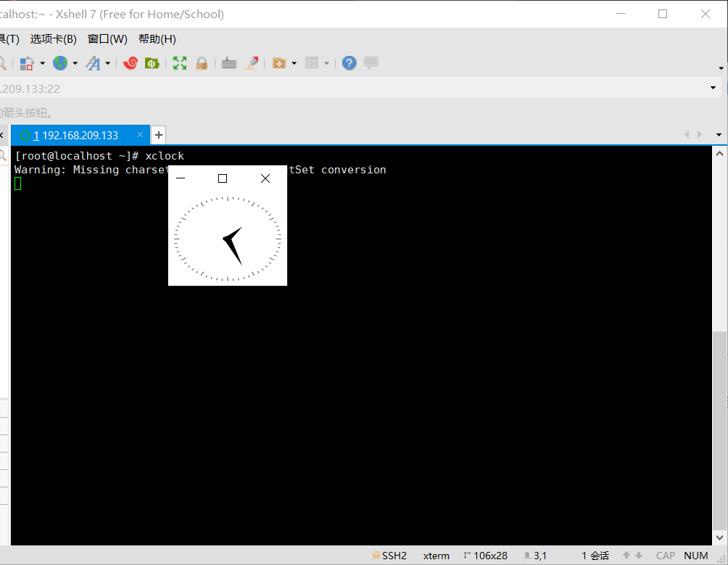Launch the green folder transfer icon
This screenshot has width=728, height=565.
point(152,63)
